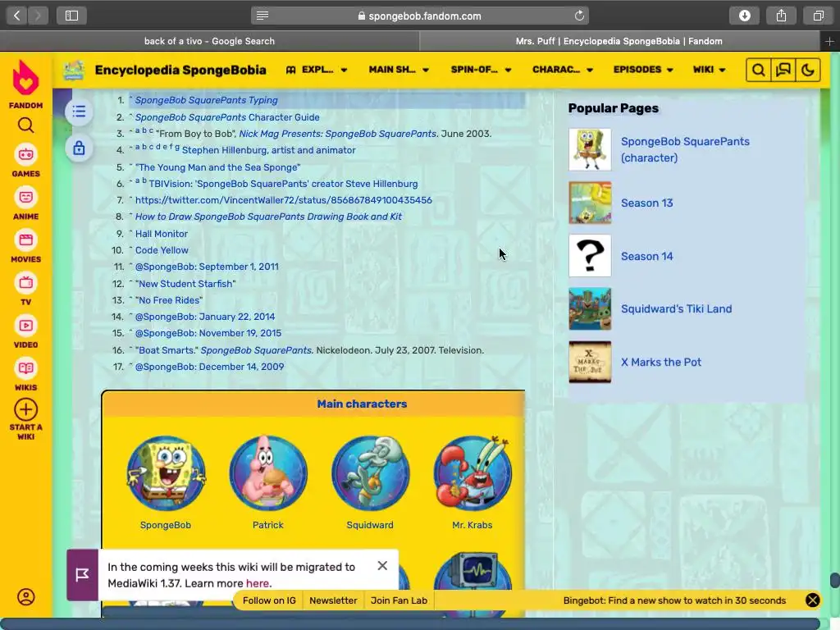840x630 pixels.
Task: Open Anime in the Fandom sidebar
Action: 25,203
